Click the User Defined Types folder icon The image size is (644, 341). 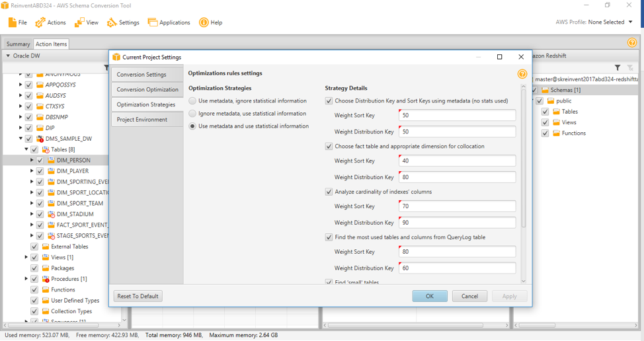[x=46, y=301]
